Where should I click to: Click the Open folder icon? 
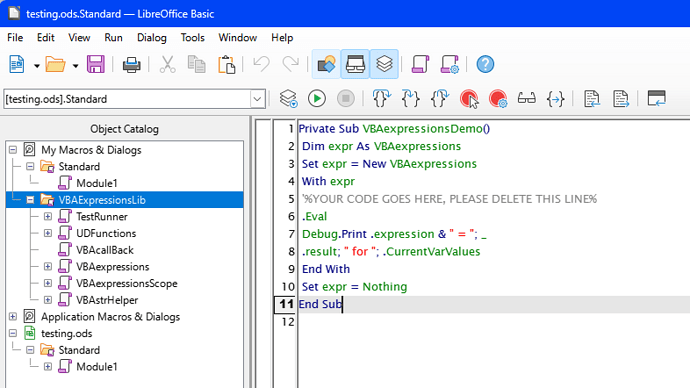click(x=55, y=64)
